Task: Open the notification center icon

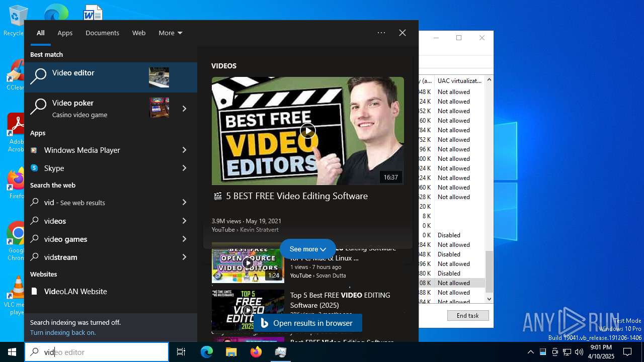Action: [627, 352]
